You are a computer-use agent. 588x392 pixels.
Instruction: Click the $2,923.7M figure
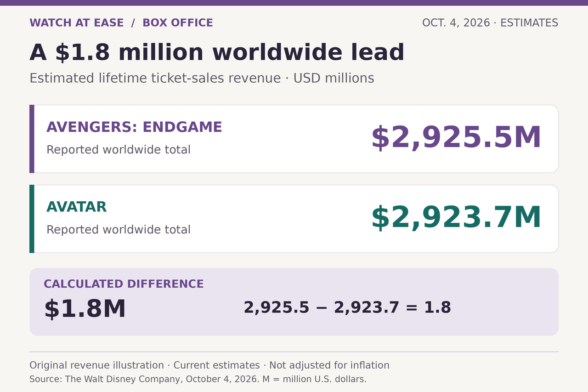456,218
